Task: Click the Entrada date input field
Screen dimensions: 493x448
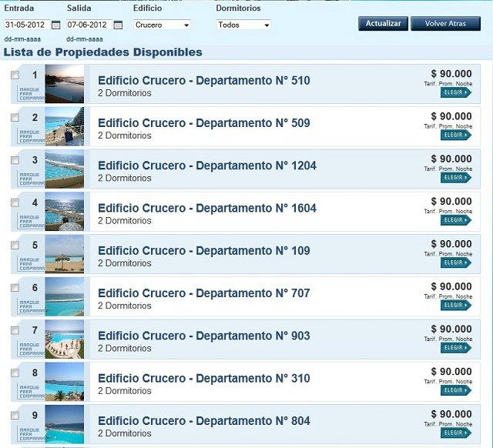Action: tap(27, 25)
